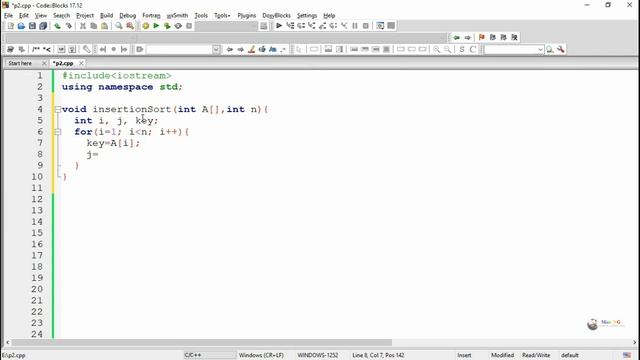Click the Windows (CR+LF) status entry
The image size is (640, 360).
point(261,355)
